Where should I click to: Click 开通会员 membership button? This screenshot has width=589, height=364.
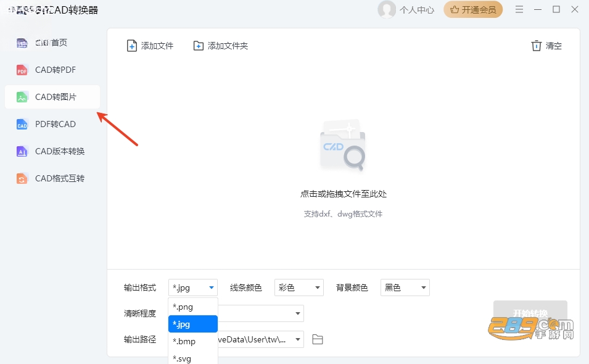(x=473, y=10)
